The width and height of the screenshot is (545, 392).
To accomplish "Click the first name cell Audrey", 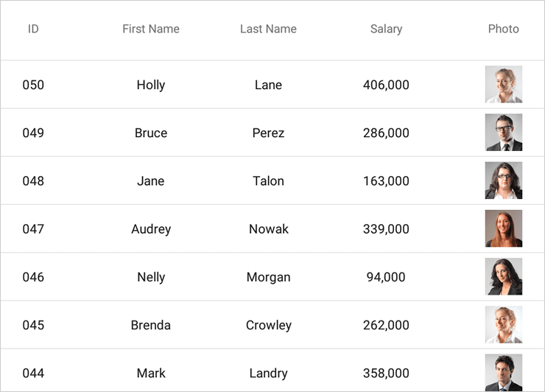I will point(151,229).
